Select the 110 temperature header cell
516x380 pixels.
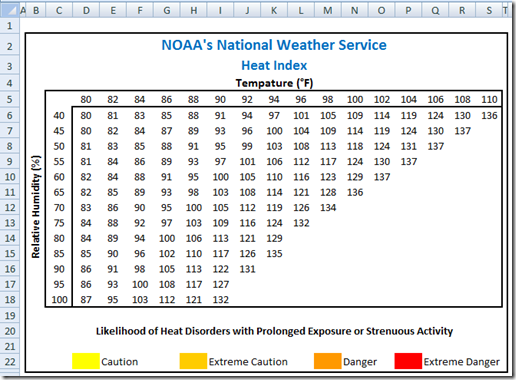click(489, 99)
